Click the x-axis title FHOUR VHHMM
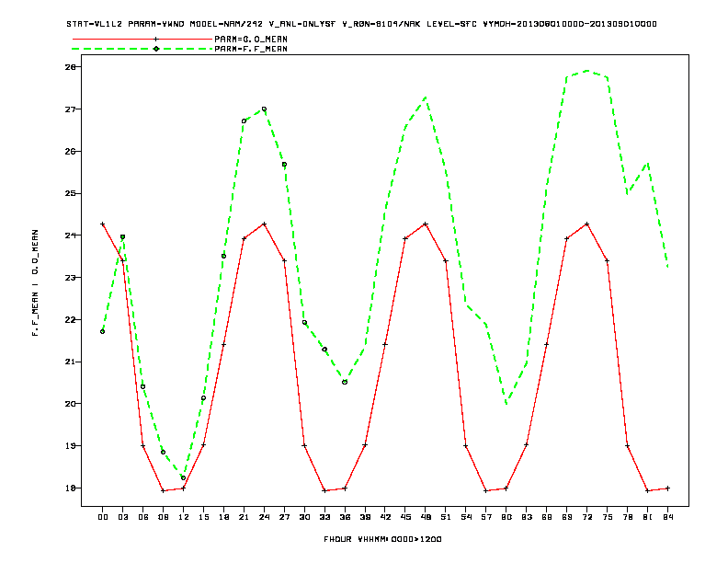Viewport: 728px width, 563px height. pyautogui.click(x=382, y=539)
